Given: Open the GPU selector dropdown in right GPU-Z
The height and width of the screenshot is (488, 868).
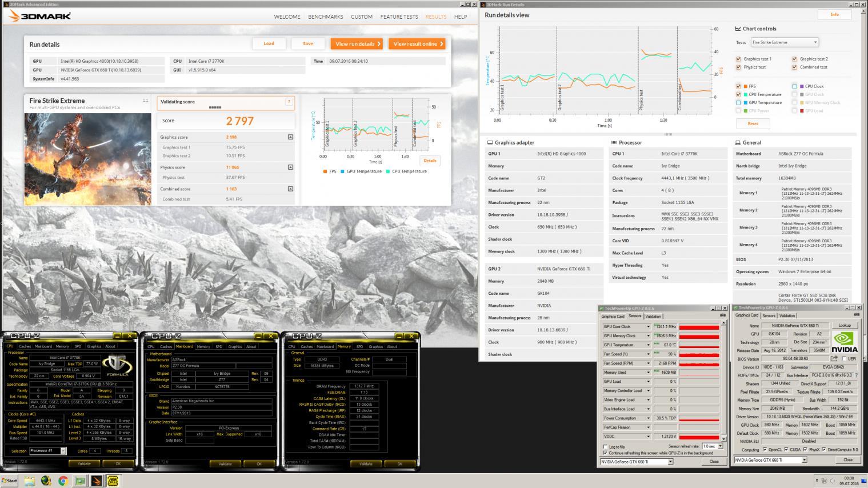Looking at the screenshot, I should point(771,460).
